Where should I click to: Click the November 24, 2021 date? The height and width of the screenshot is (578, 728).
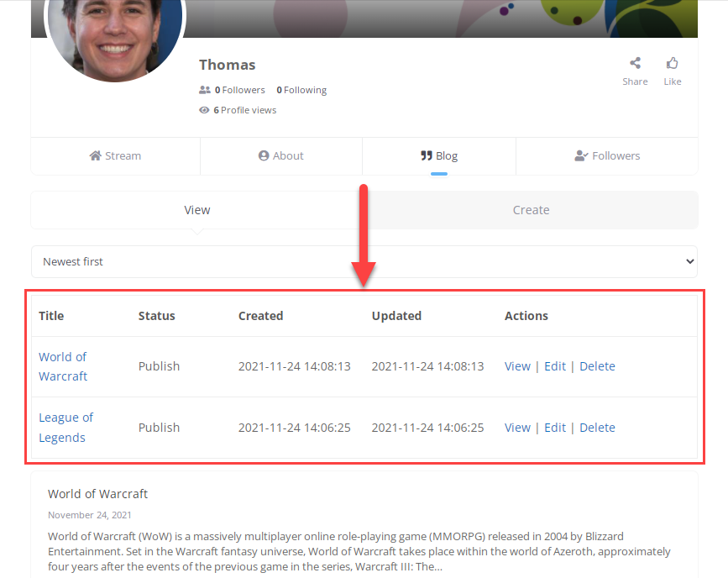pos(90,515)
